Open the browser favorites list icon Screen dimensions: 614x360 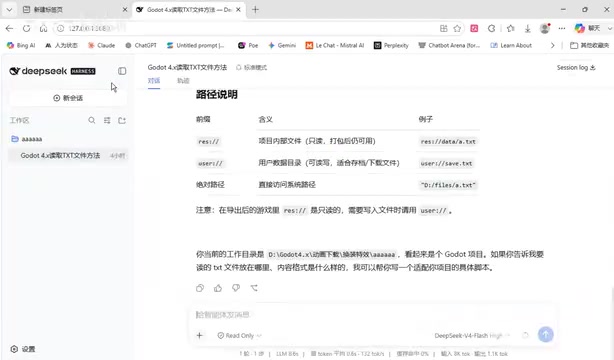(510, 28)
